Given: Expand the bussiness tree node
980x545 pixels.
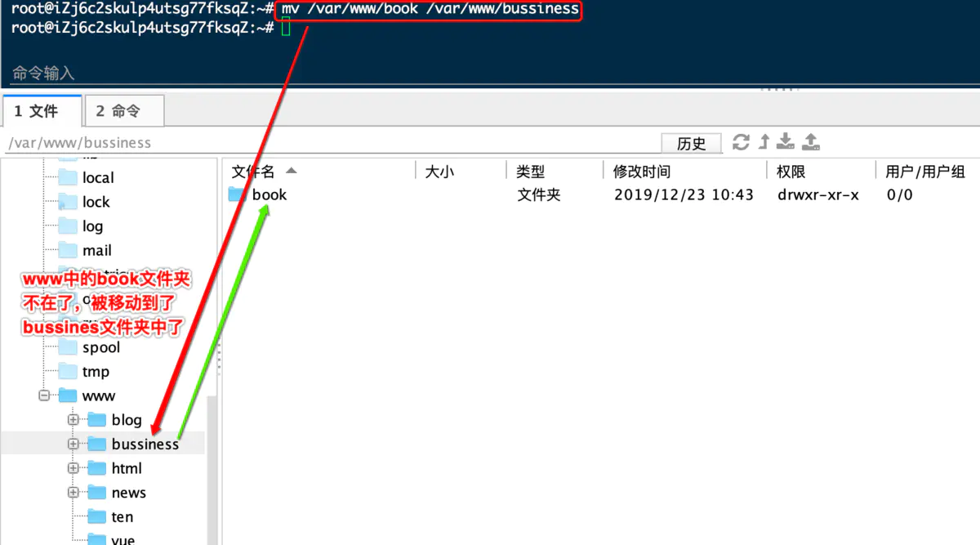Looking at the screenshot, I should pos(73,444).
